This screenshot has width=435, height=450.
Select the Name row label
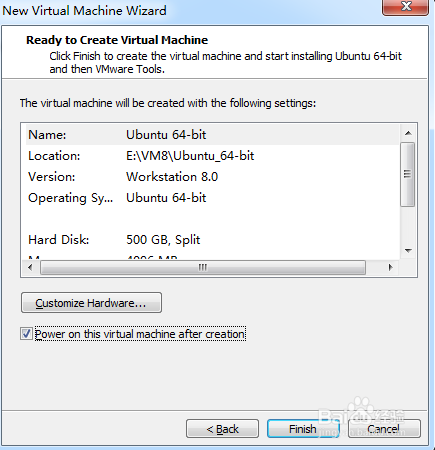coord(47,135)
